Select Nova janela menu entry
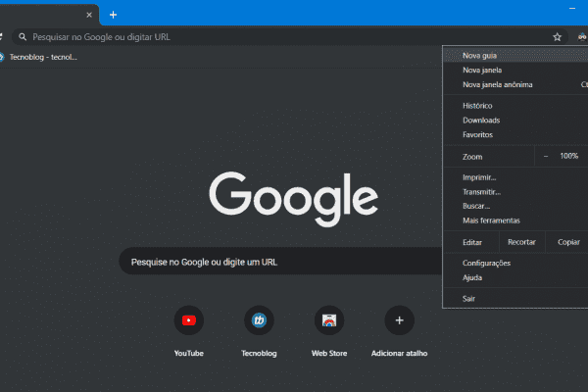Viewport: 588px width, 392px height. tap(515, 71)
